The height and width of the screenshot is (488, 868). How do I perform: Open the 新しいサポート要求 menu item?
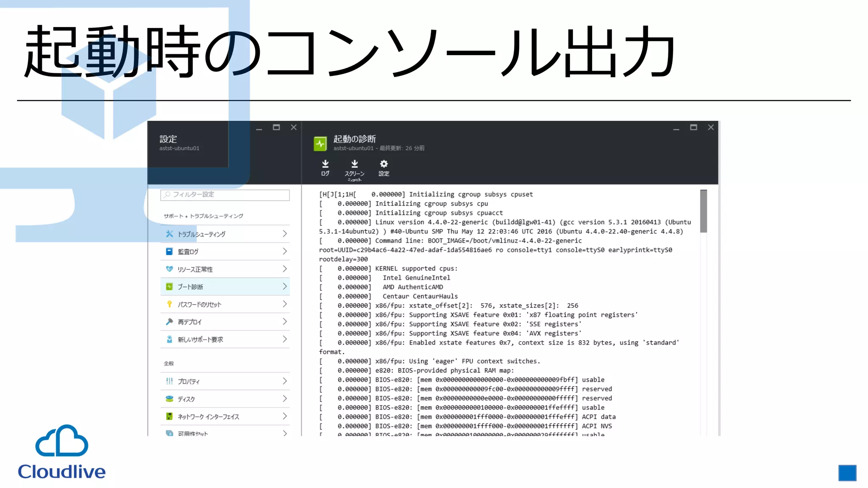(x=200, y=340)
